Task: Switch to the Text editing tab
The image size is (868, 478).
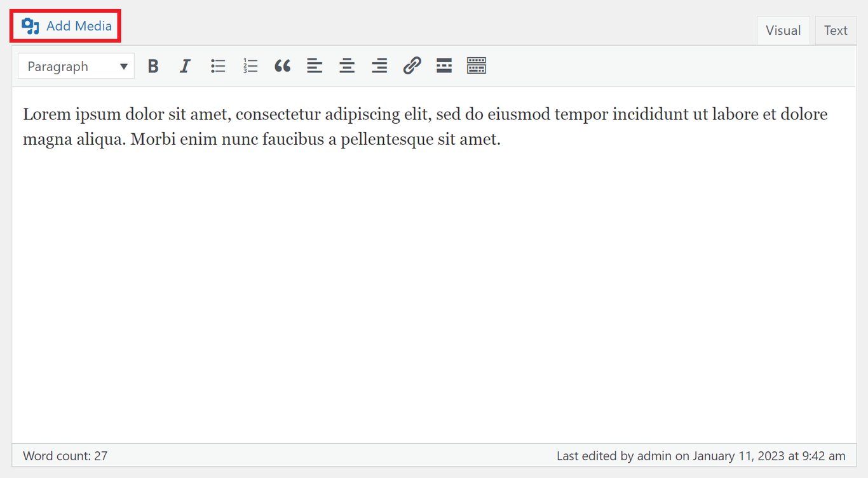Action: pos(836,30)
